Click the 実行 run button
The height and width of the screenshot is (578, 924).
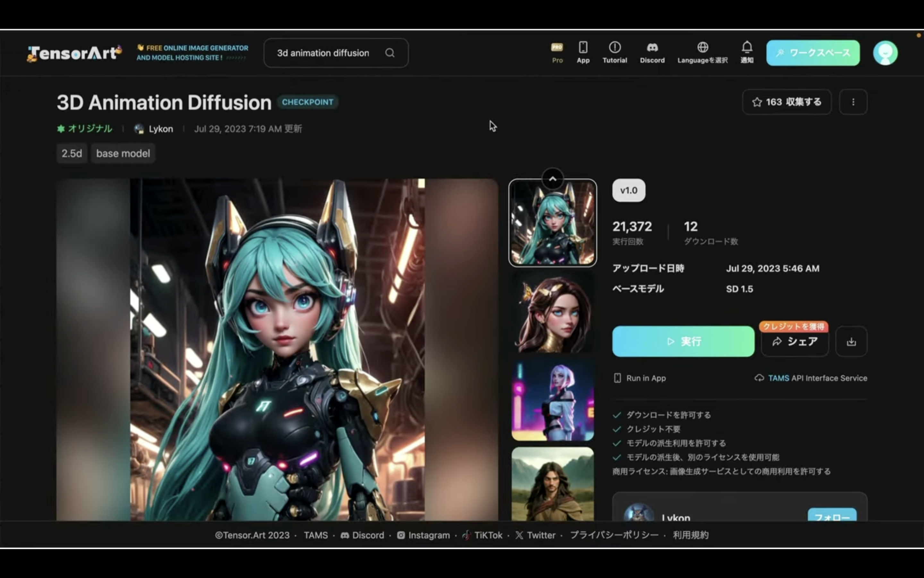click(x=683, y=341)
